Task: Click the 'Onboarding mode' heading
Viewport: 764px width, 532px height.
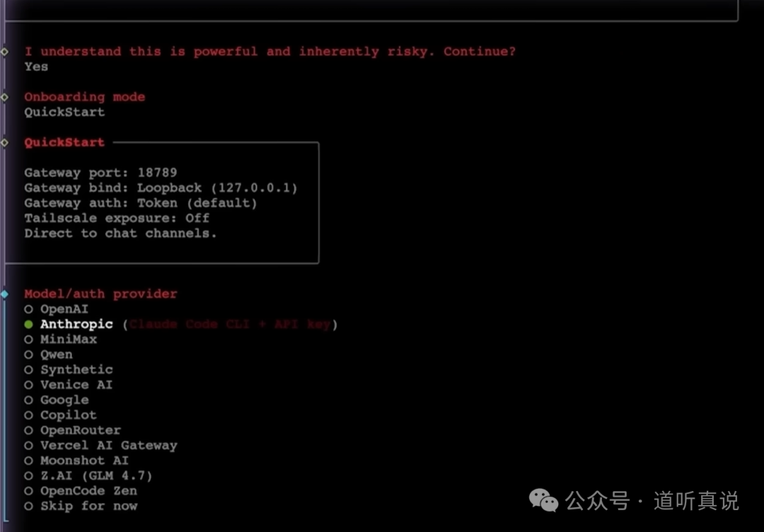Action: tap(85, 96)
